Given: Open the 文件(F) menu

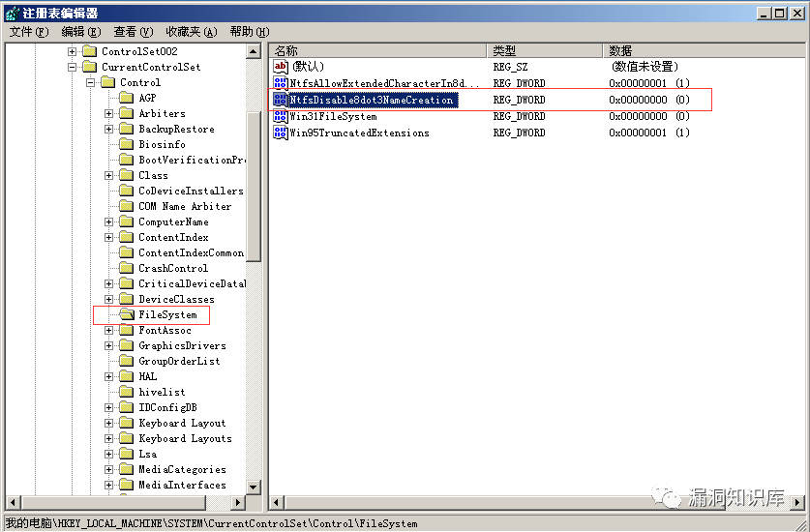Looking at the screenshot, I should click(29, 32).
